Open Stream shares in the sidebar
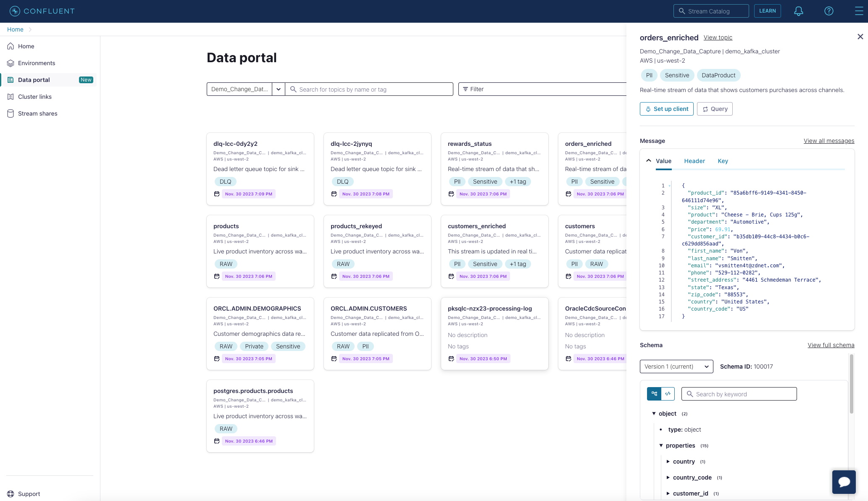This screenshot has height=501, width=868. click(x=37, y=113)
